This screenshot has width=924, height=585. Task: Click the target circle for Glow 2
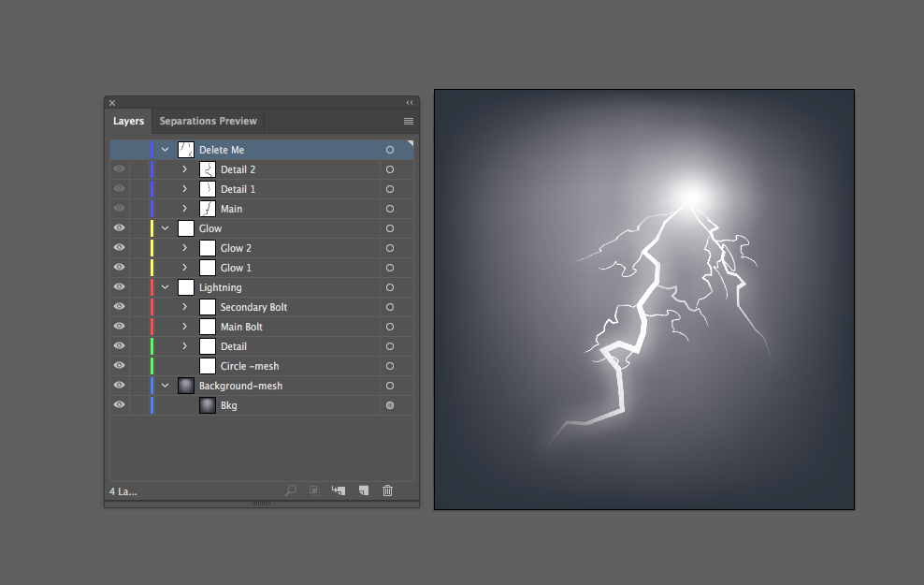[x=390, y=248]
